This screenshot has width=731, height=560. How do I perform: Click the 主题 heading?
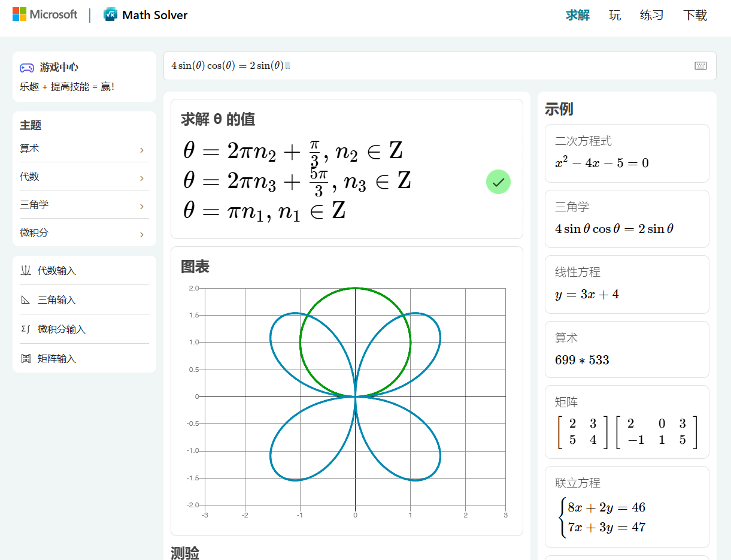pyautogui.click(x=31, y=125)
